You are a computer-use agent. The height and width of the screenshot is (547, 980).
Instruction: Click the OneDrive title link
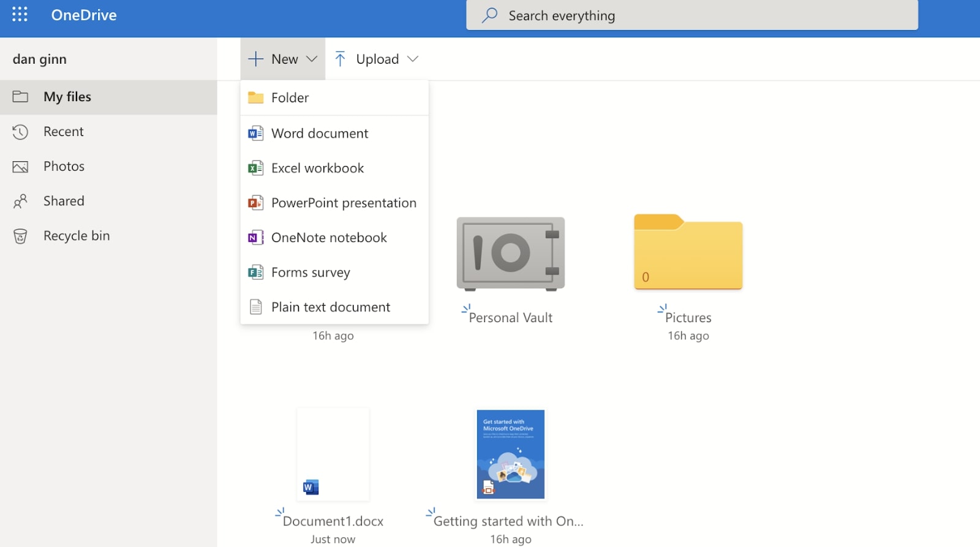click(84, 15)
